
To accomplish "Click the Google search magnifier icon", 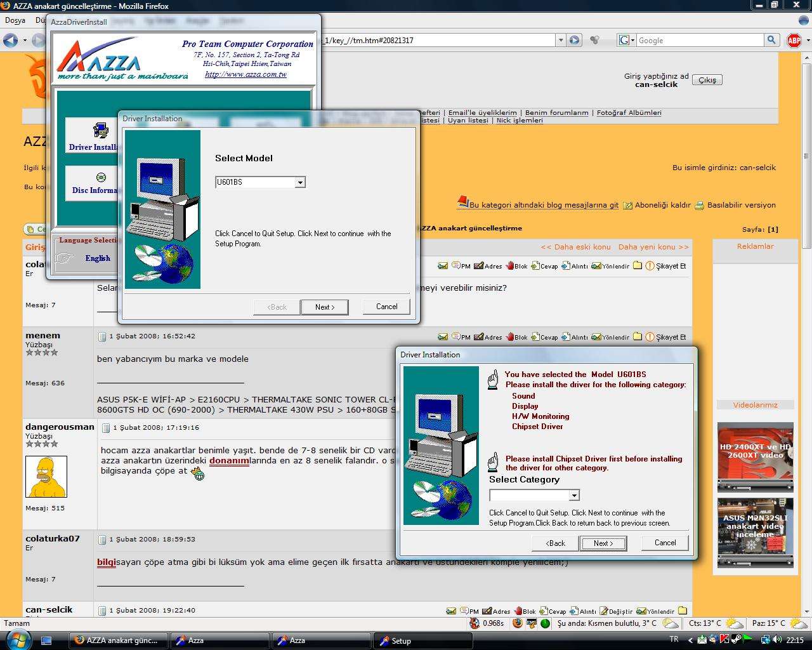I will coord(771,40).
